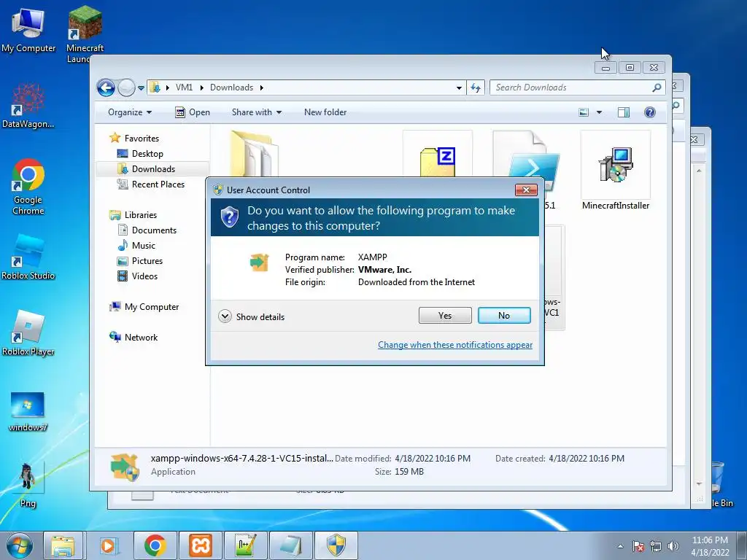
Task: Open Videos library in navigation pane
Action: coord(138,276)
